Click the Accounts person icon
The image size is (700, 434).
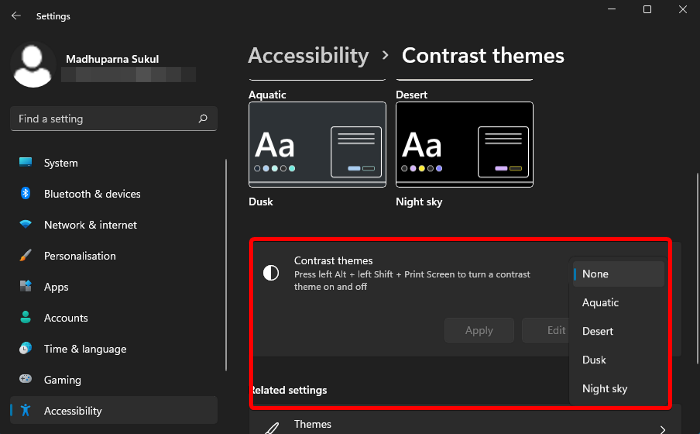coord(25,318)
